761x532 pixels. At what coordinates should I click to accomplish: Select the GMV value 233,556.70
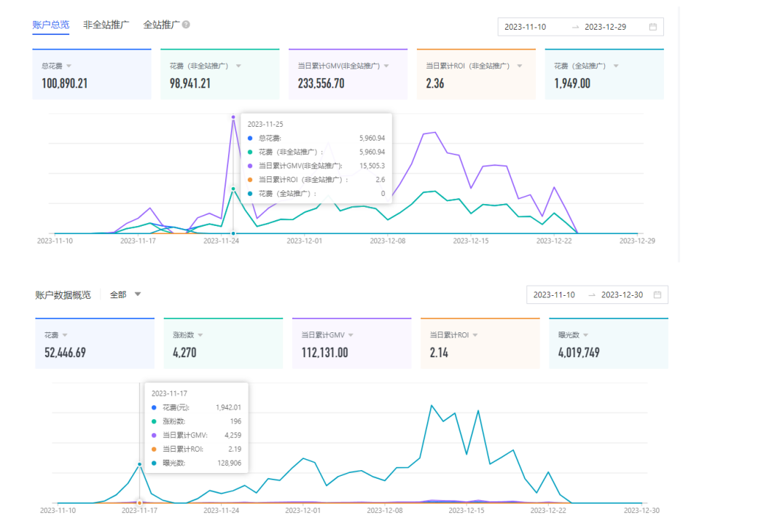[321, 84]
